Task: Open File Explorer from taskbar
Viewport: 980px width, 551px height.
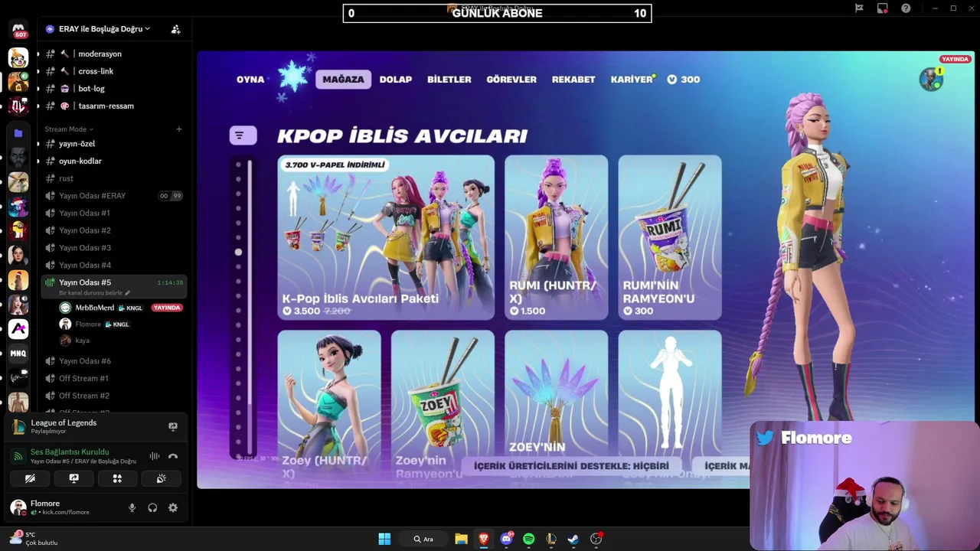Action: pos(461,539)
